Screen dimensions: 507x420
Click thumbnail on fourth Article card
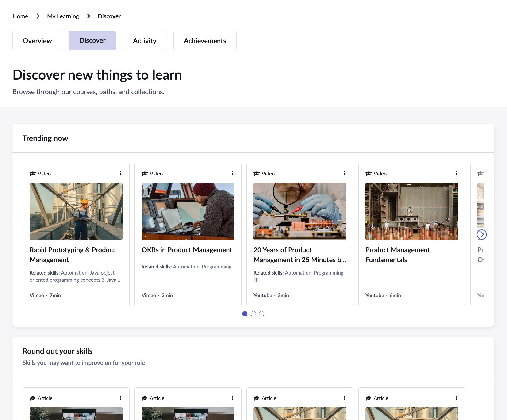click(412, 413)
